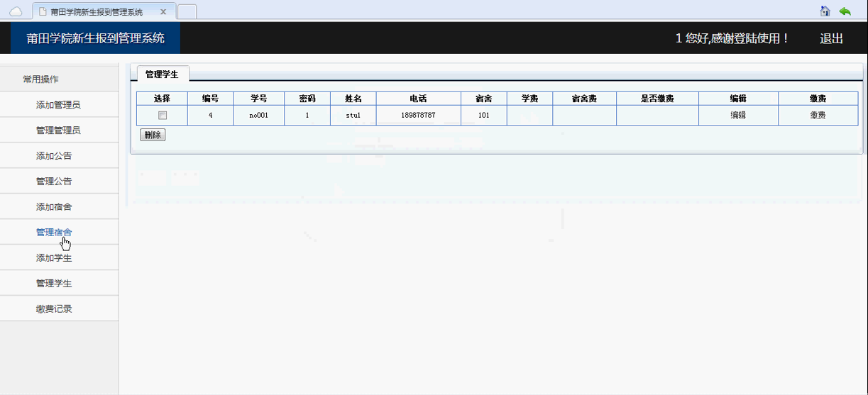The image size is (868, 395).
Task: Click the 姓名 column header
Action: click(x=353, y=99)
